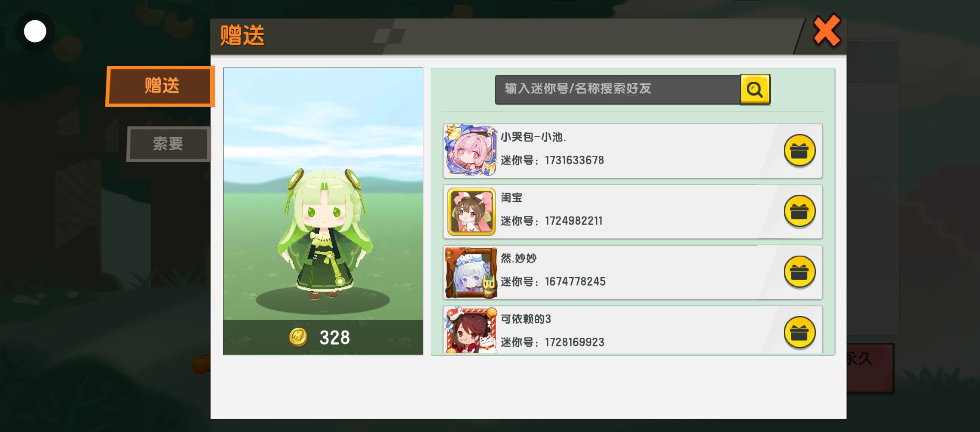980x432 pixels.
Task: Focus the friend search input field
Action: click(x=618, y=89)
